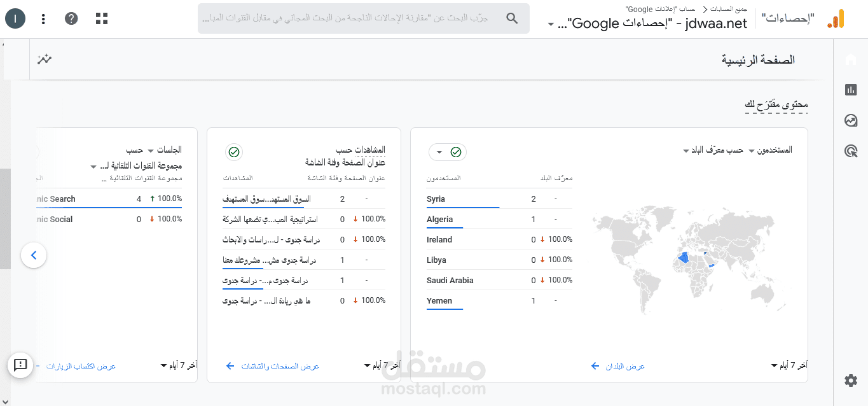868x406 pixels.
Task: Open the three-dot more options menu
Action: point(43,18)
